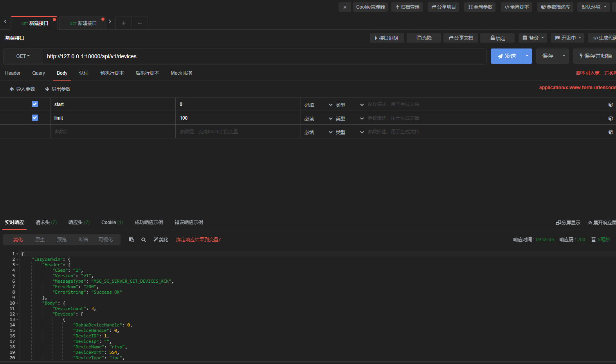Switch to the second 新建接口 tab
616x364 pixels.
tap(83, 23)
